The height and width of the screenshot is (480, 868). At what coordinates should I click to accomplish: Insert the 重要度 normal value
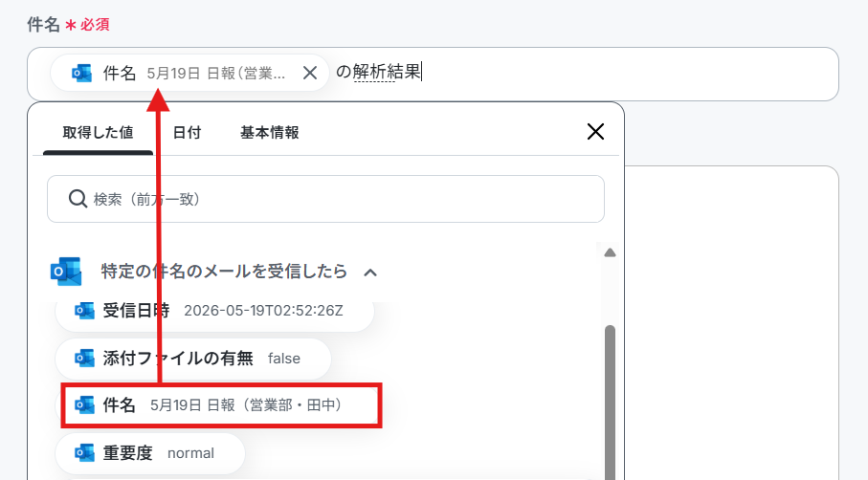(150, 453)
